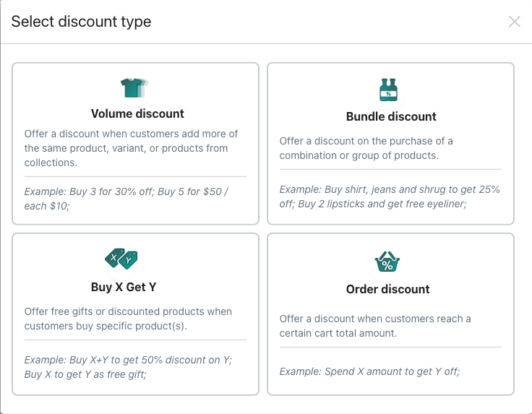Viewport: 532px width, 414px height.
Task: Click the 'Buy X+Y to get 50%' example
Action: click(128, 367)
